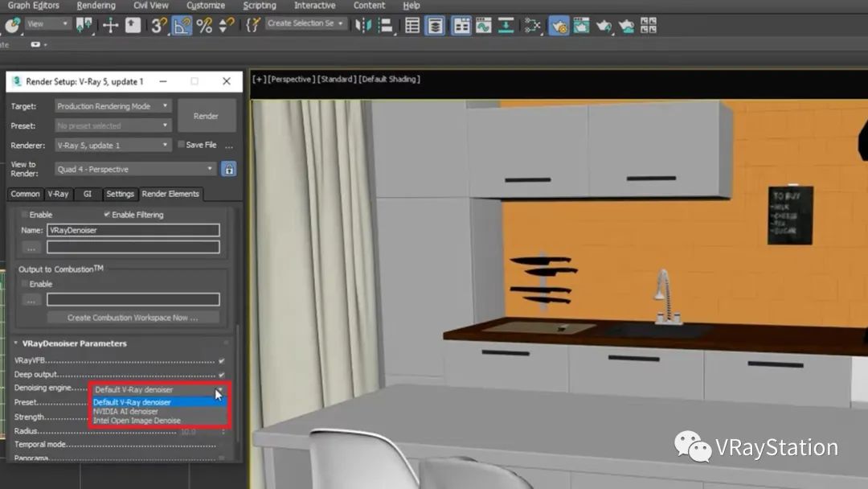The image size is (868, 489).
Task: Open the Rendered Frame Window icon
Action: tap(581, 25)
